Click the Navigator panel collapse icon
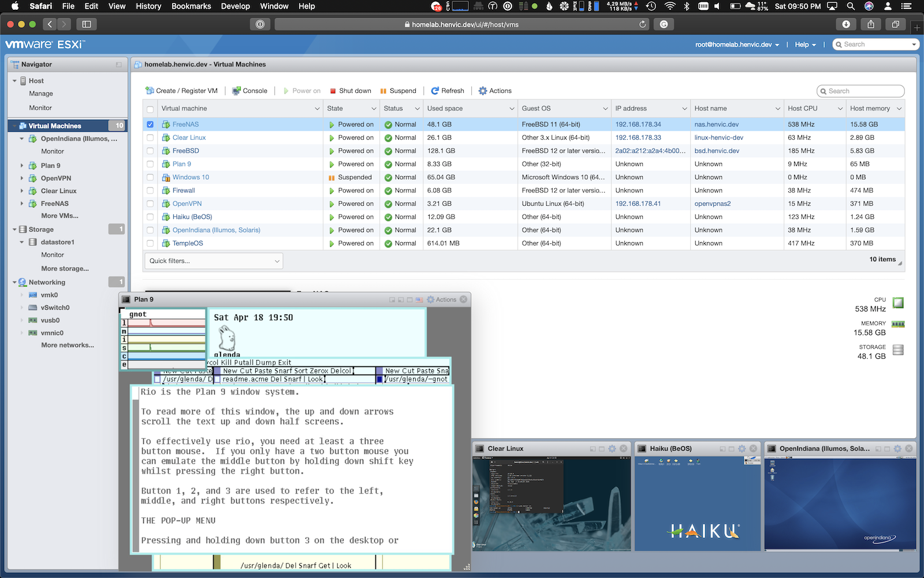 click(119, 65)
